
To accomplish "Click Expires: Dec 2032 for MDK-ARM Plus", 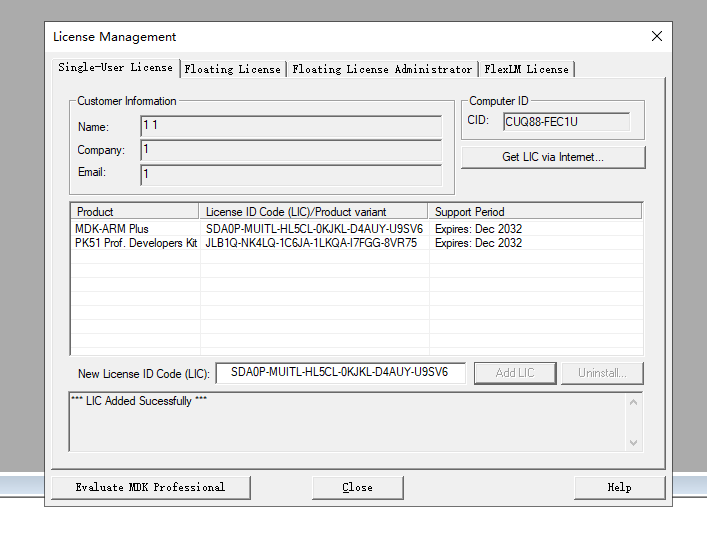I will tap(478, 229).
